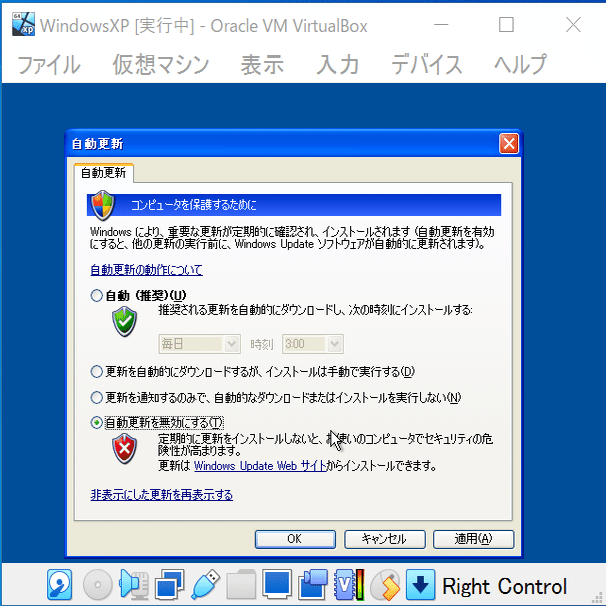This screenshot has width=606, height=606.
Task: Click the VirtualBox XP window title icon
Action: [x=23, y=24]
